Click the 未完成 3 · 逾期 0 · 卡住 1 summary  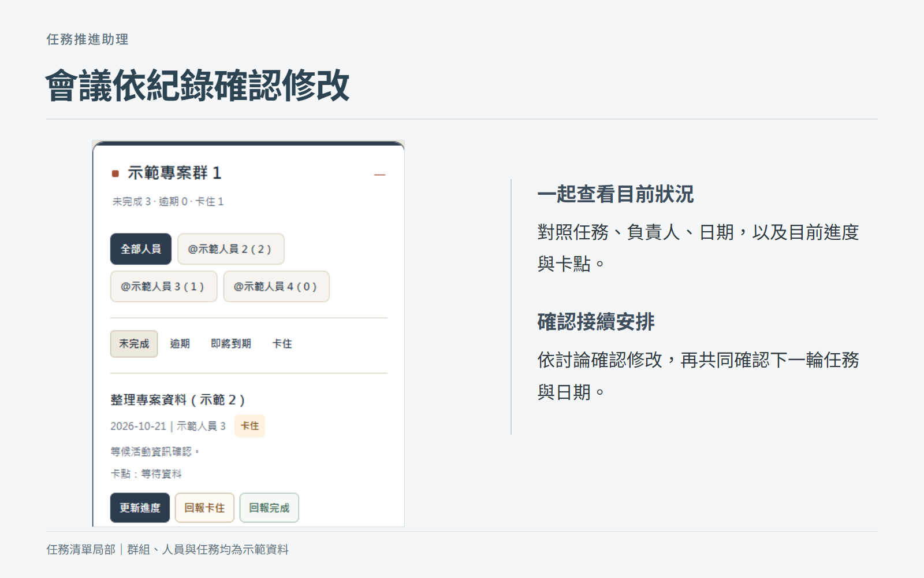tap(168, 202)
